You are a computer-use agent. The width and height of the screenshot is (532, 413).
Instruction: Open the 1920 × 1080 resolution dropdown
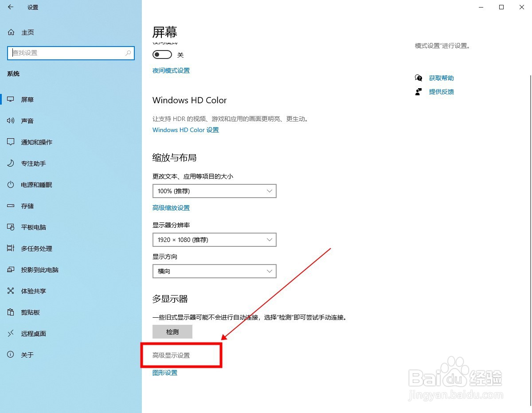[x=215, y=240]
